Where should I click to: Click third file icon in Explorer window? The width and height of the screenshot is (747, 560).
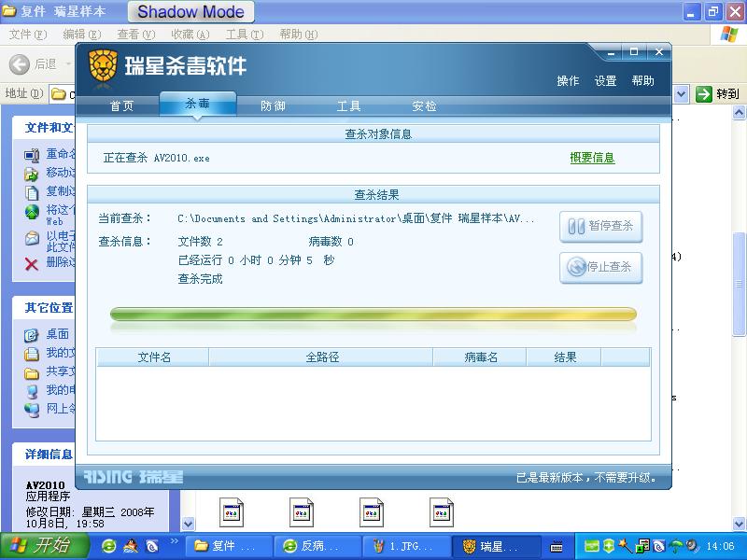pyautogui.click(x=371, y=512)
